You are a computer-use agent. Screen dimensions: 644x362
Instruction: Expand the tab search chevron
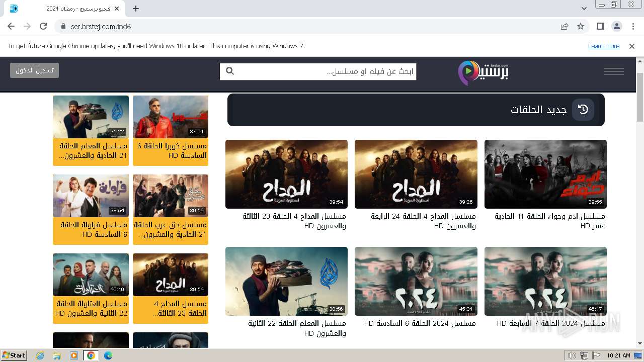pyautogui.click(x=584, y=9)
